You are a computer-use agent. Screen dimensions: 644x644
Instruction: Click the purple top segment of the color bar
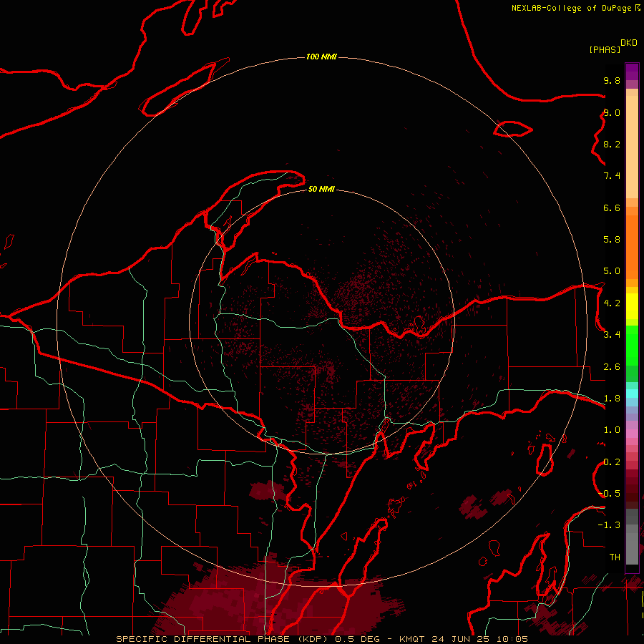click(x=632, y=72)
